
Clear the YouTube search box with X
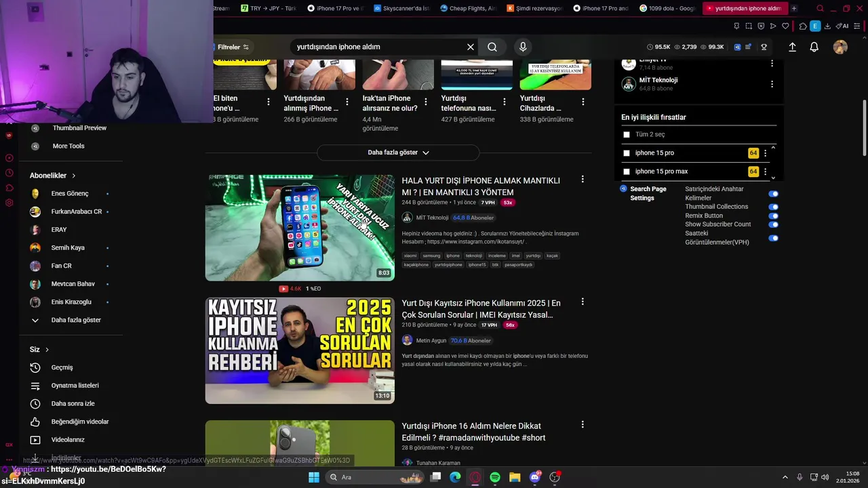470,47
